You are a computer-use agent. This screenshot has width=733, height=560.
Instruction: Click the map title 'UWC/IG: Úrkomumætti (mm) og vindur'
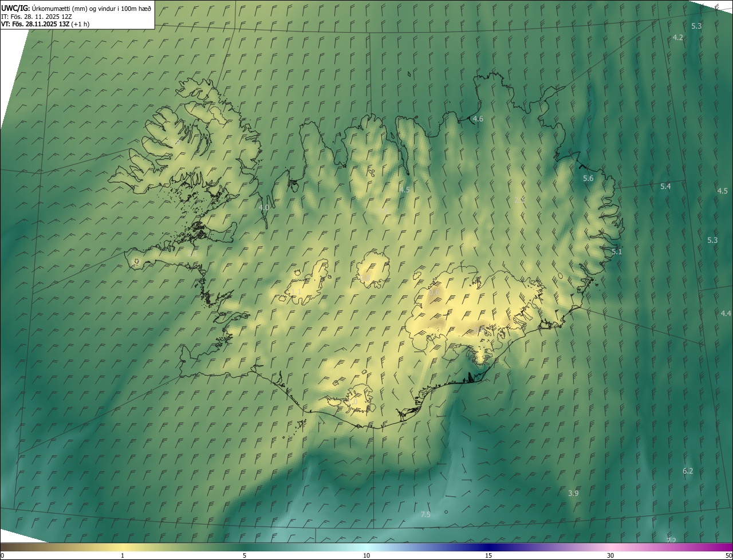pos(76,8)
